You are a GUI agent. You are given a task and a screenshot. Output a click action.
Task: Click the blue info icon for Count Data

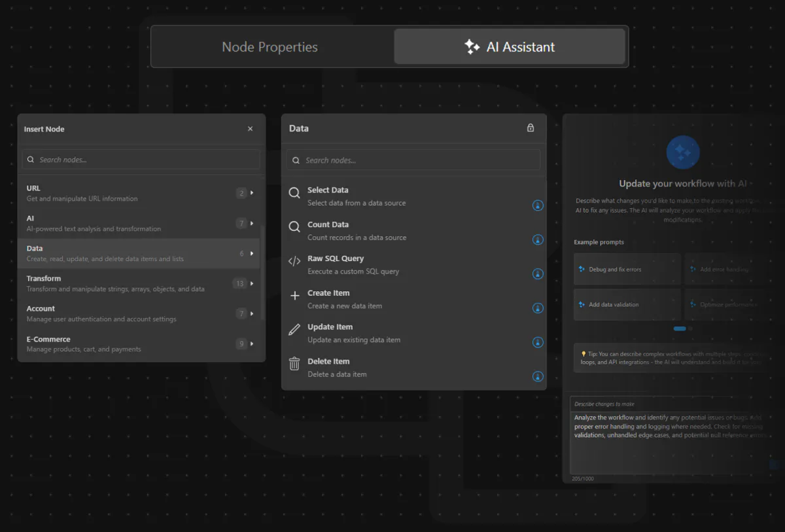(x=538, y=239)
